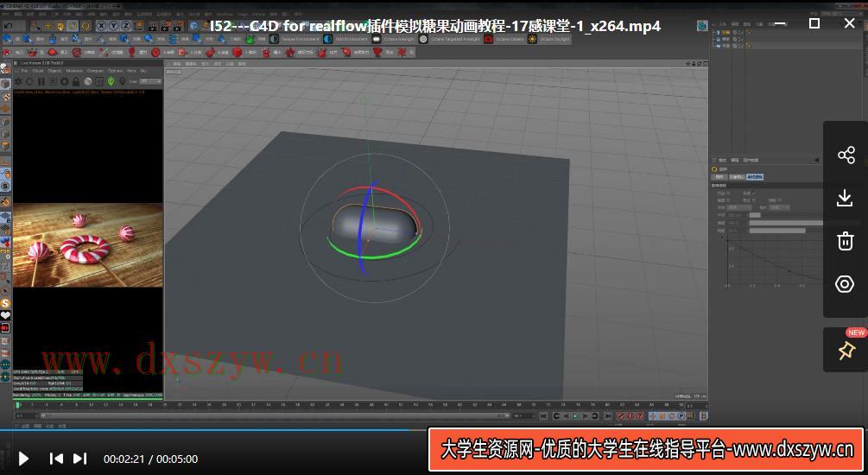
Task: Click the red cube daemon icon
Action: pos(238,52)
